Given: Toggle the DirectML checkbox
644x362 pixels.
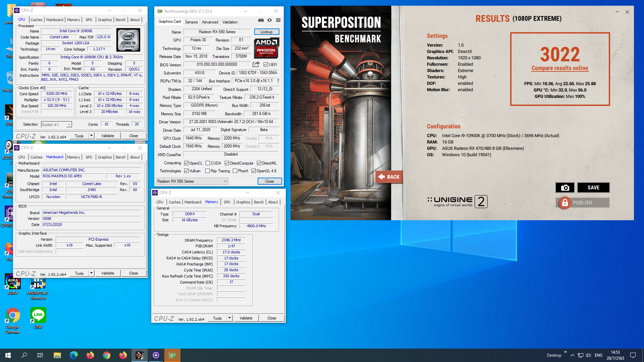Looking at the screenshot, I should tap(259, 163).
